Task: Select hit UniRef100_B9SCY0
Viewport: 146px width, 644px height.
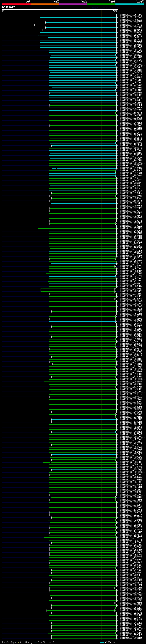Action: point(131,22)
